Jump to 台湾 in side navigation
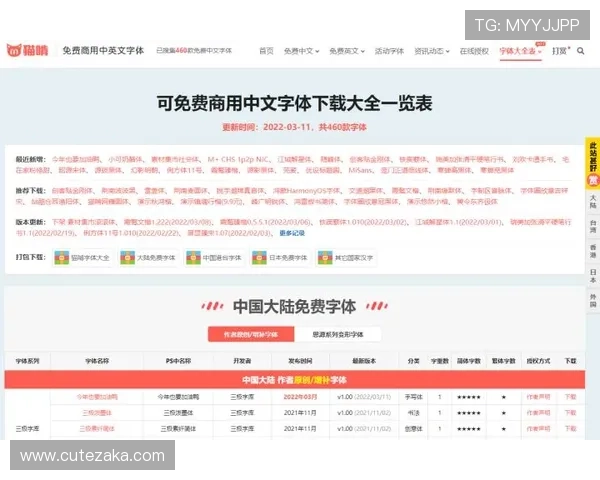The width and height of the screenshot is (600, 480). tap(593, 226)
